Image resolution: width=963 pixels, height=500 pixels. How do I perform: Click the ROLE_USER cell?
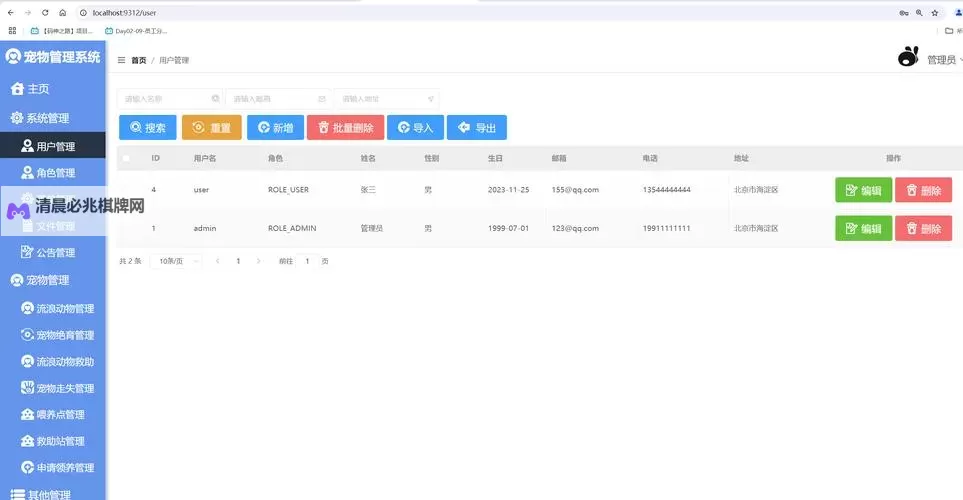click(289, 190)
